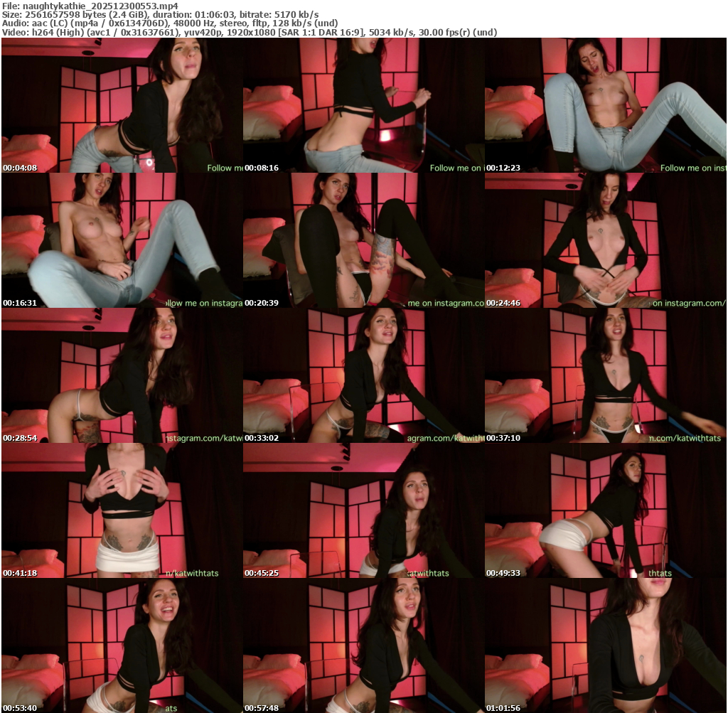Open the frame stamped 00:16:31
The height and width of the screenshot is (713, 728).
[x=122, y=240]
